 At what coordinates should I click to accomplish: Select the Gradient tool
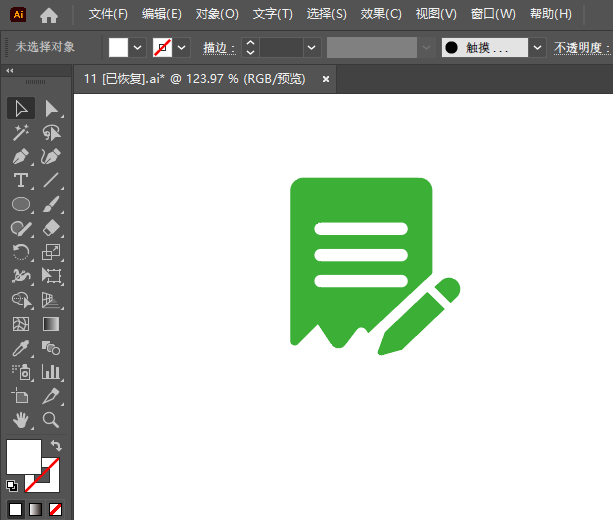click(x=51, y=324)
